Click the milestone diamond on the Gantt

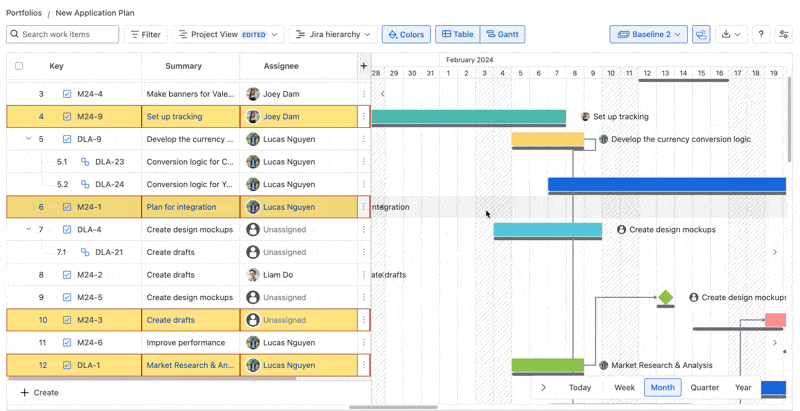[665, 297]
